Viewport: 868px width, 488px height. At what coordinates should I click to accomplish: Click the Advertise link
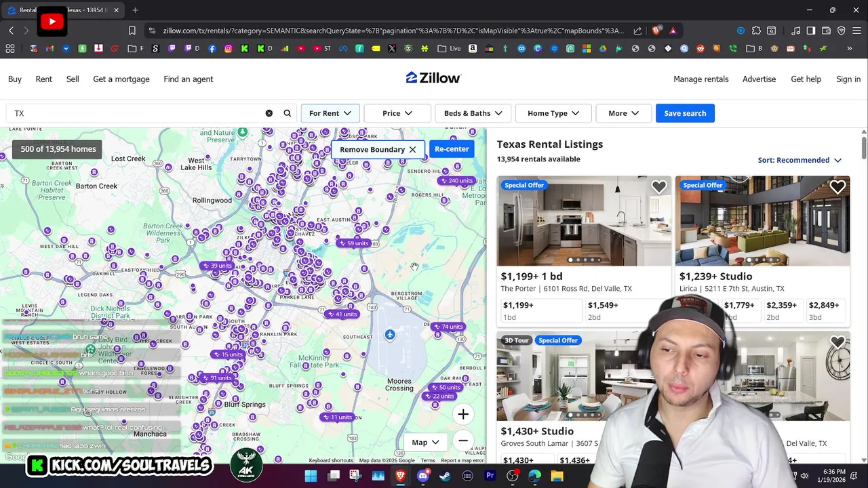point(759,79)
